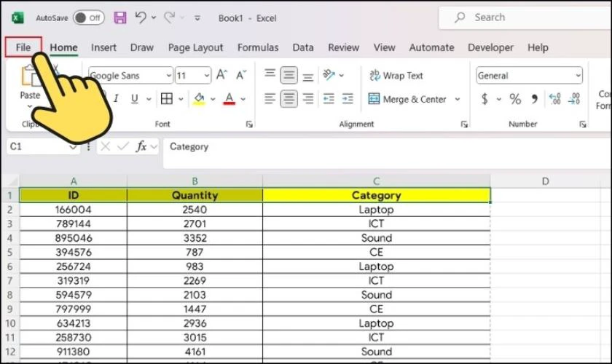This screenshot has width=612, height=364.
Task: Click the Save icon in title bar
Action: pyautogui.click(x=120, y=17)
